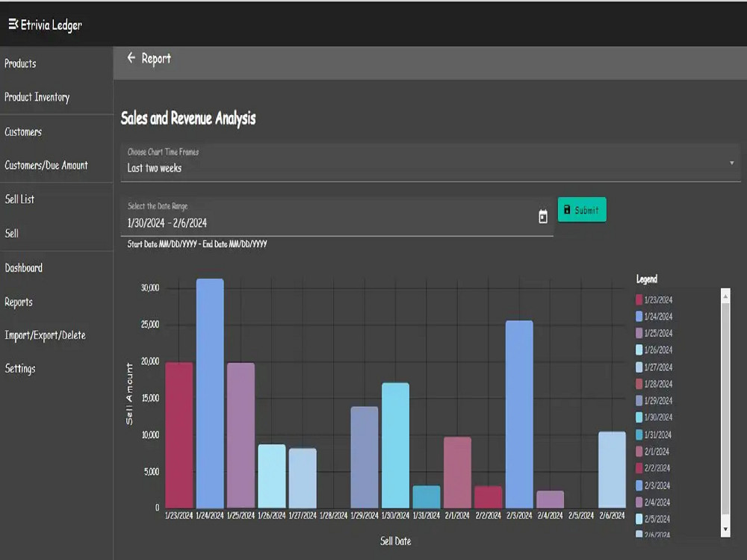Click the 1/27/2024 legend color swatch
This screenshot has width=747, height=560.
point(639,367)
